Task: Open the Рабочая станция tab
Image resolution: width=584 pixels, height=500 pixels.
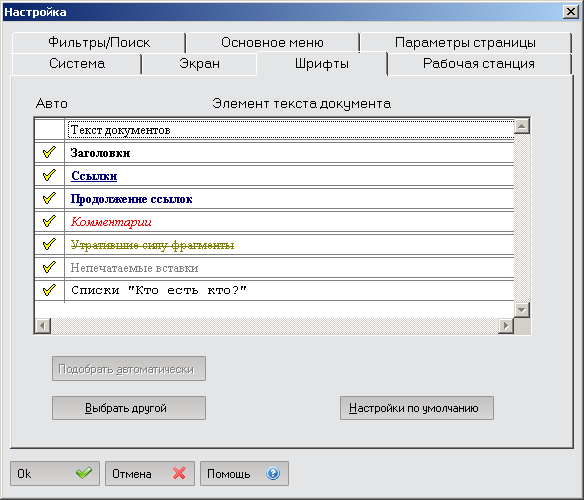Action: tap(479, 64)
